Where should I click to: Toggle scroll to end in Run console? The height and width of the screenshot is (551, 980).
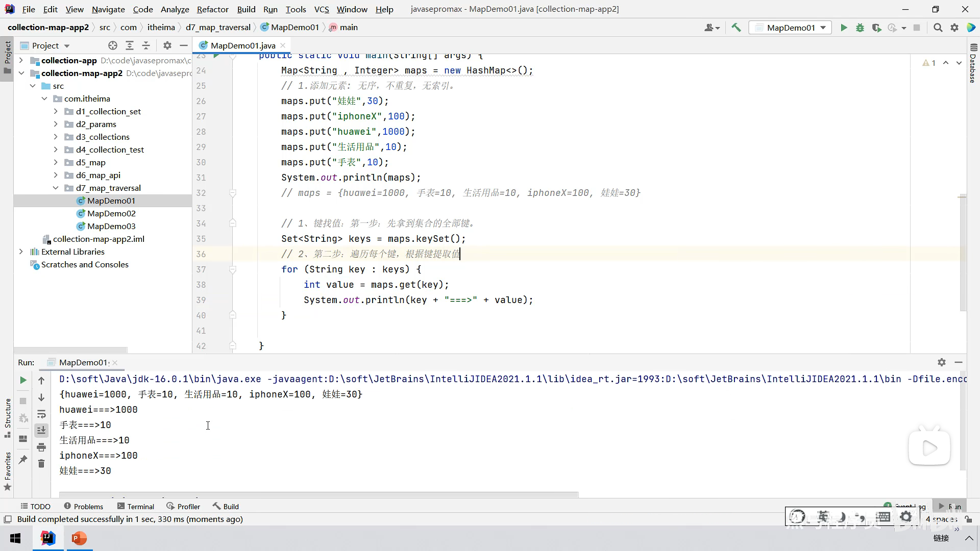coord(41,431)
